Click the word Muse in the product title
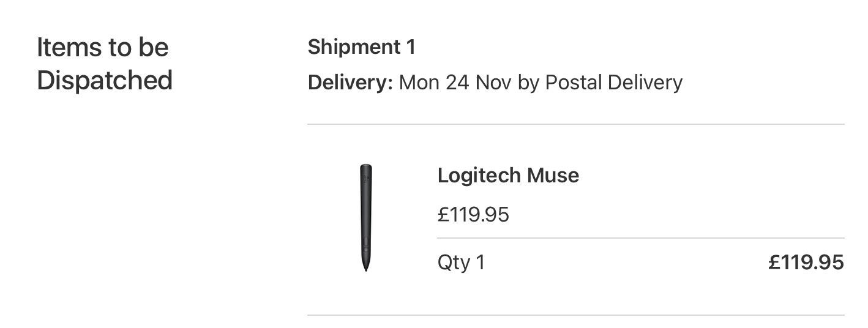Viewport: 868px width, 328px height. pos(553,176)
